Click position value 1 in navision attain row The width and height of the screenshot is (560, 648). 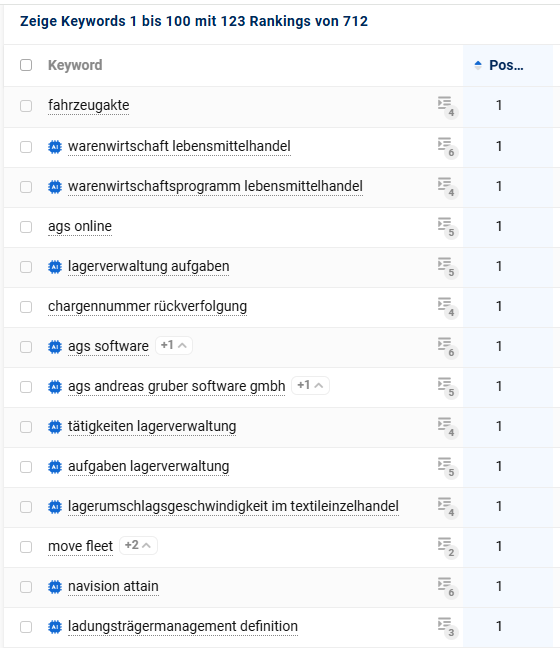coord(499,586)
